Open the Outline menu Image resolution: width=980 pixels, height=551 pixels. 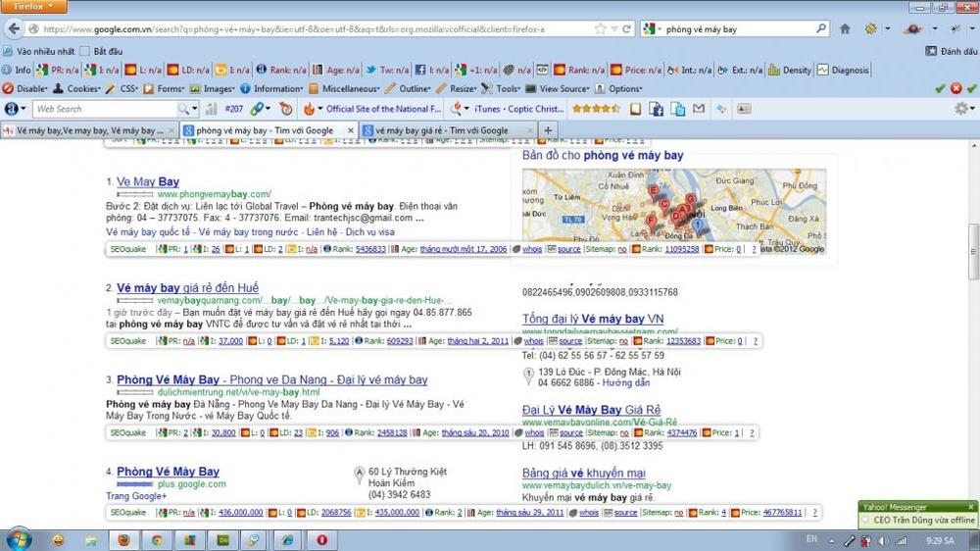point(408,89)
